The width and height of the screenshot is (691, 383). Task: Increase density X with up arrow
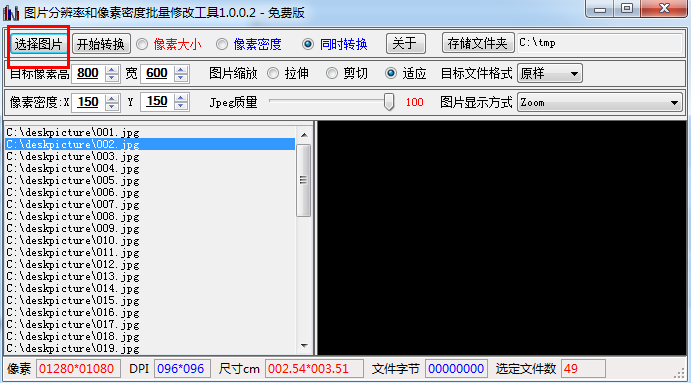(112, 98)
